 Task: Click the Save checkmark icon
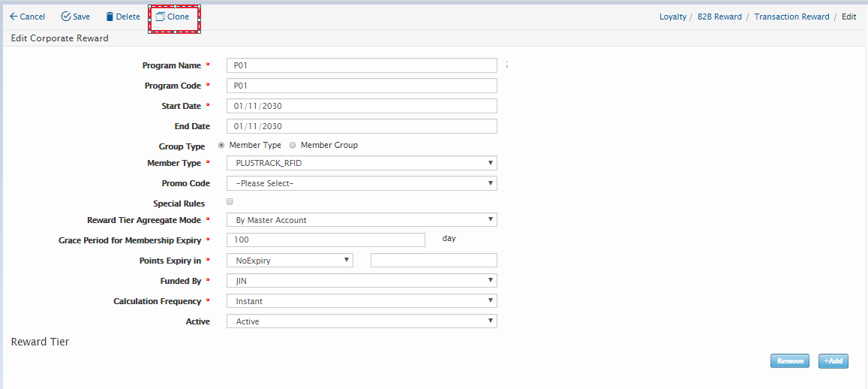coord(66,17)
